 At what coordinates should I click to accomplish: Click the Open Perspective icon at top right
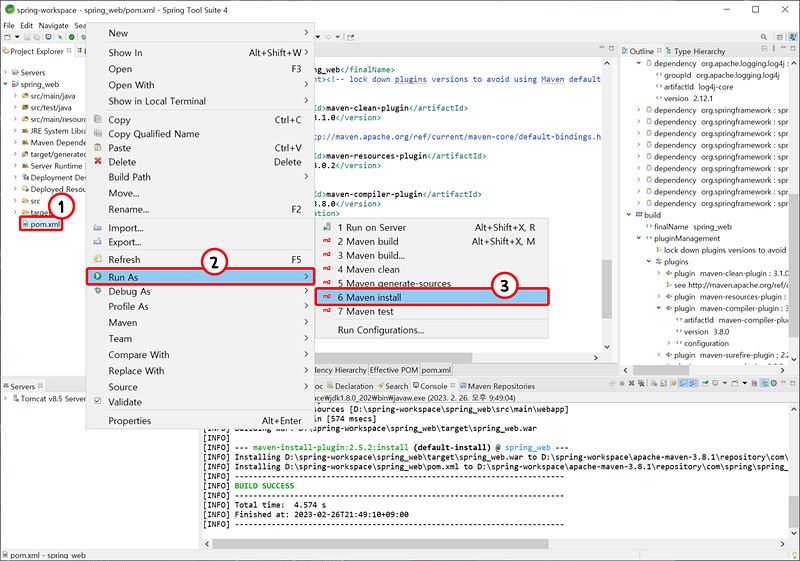pos(779,37)
